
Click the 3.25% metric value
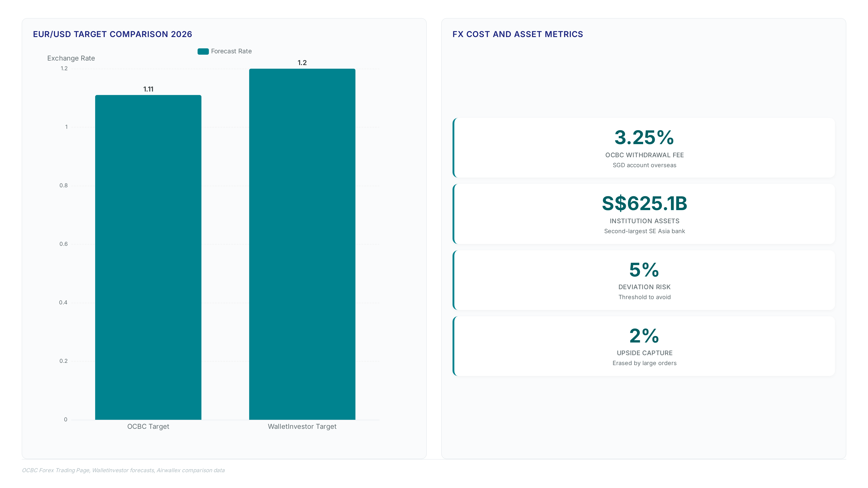[644, 137]
